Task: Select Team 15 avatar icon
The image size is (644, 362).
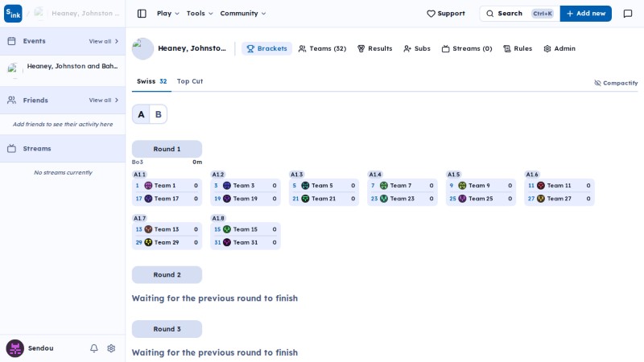Action: coord(227,229)
